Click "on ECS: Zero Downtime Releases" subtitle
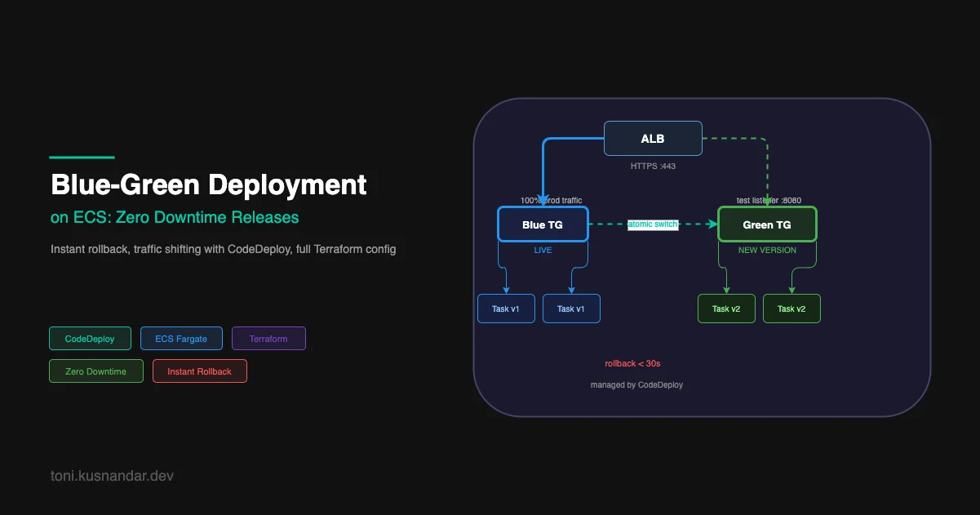Viewport: 980px width, 515px height. (175, 218)
